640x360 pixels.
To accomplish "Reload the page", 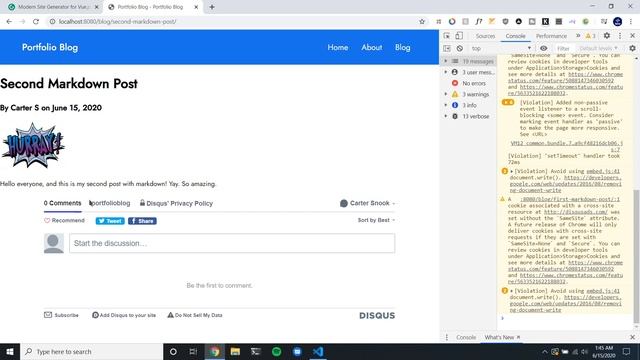I will tap(36, 22).
